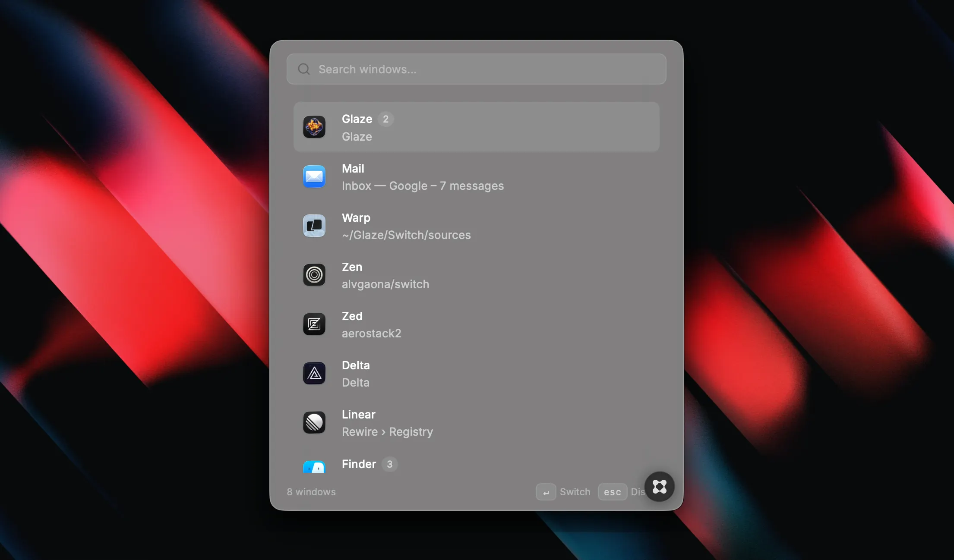Click the Zen browser icon
954x560 pixels.
[314, 275]
